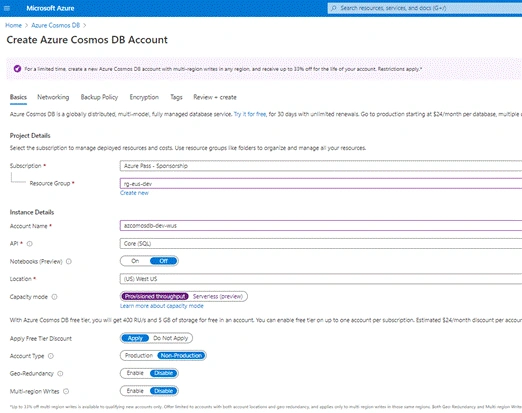Switch to the Networking tab
This screenshot has height=413, width=522.
click(53, 97)
